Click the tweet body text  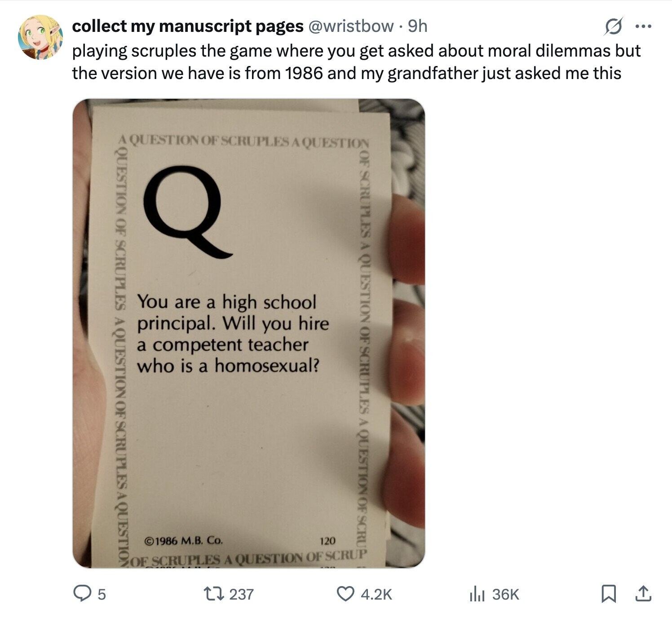pos(356,62)
